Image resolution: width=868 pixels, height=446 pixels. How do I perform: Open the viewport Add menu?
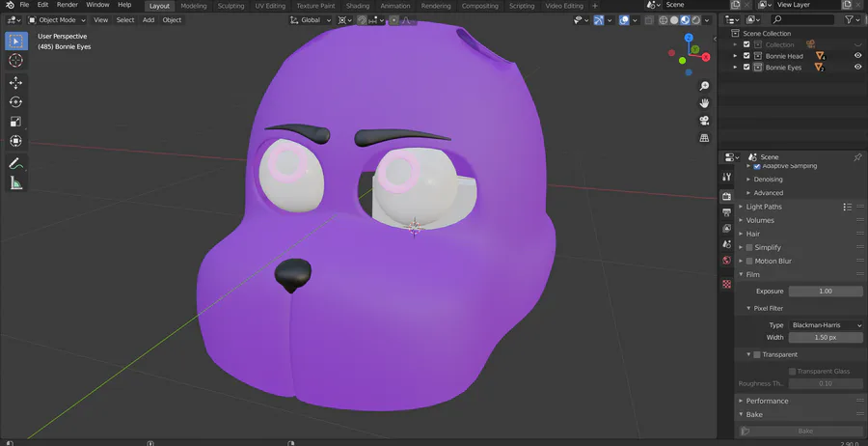149,20
